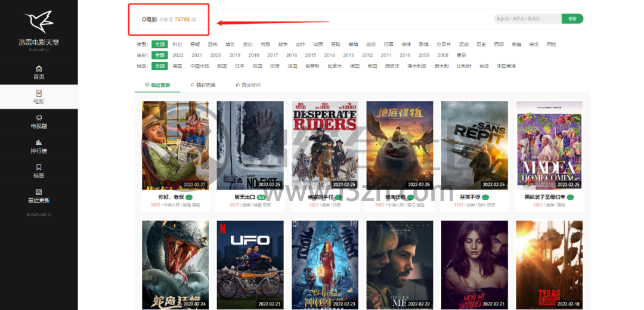Screen dimensions: 644x310
Task: Filter genre by 战争
Action: 283,44
